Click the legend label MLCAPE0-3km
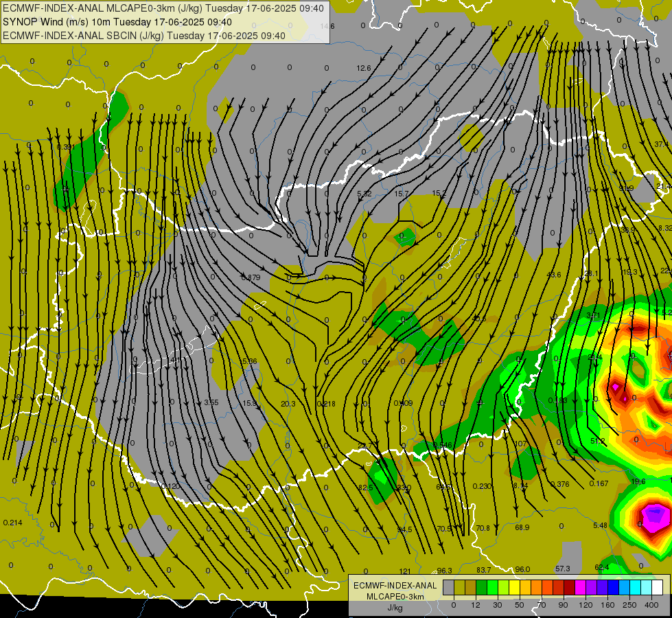Image resolution: width=672 pixels, height=618 pixels. [x=395, y=597]
